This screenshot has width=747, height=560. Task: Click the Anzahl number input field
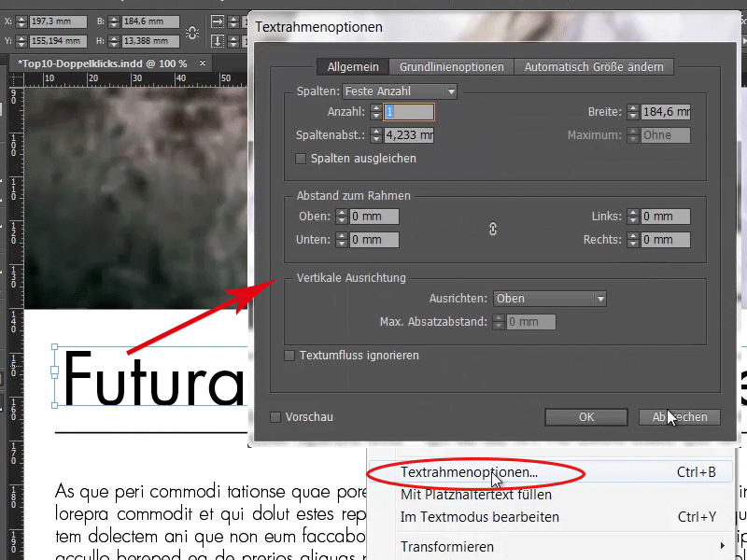pyautogui.click(x=409, y=112)
